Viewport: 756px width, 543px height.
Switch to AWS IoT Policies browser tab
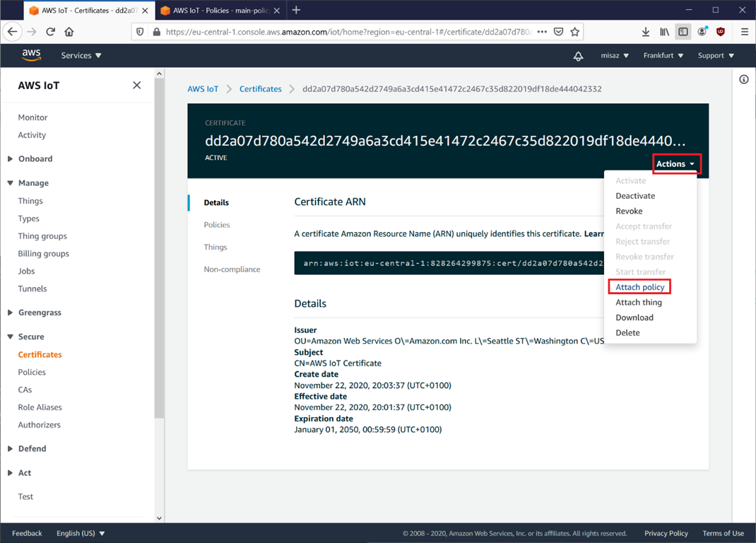[x=220, y=10]
